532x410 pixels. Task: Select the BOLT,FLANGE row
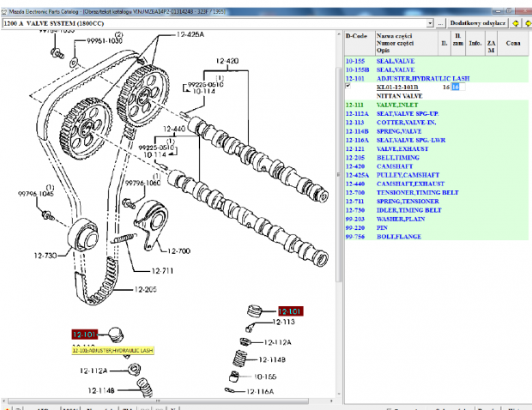pos(436,237)
